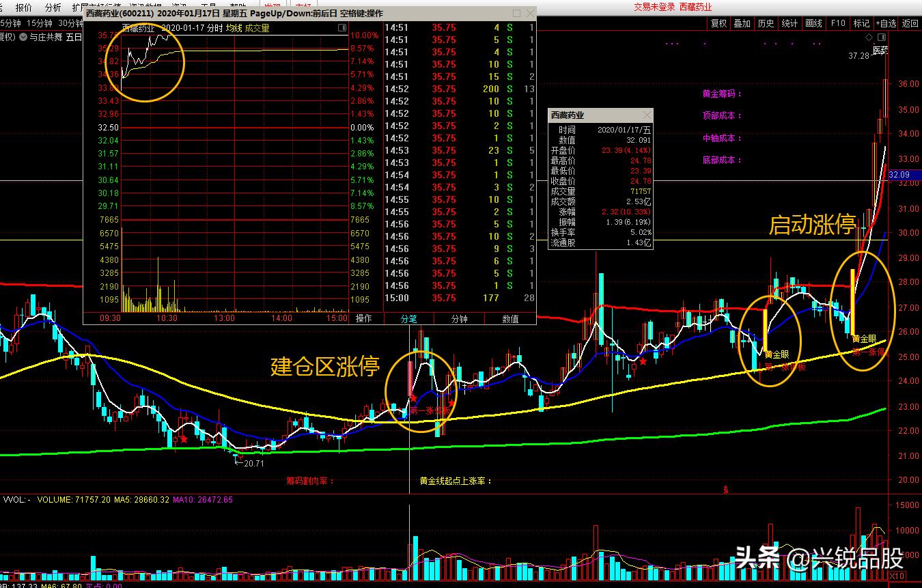Switch to the 数值 tab in the popup
Image resolution: width=922 pixels, height=588 pixels.
tap(510, 318)
